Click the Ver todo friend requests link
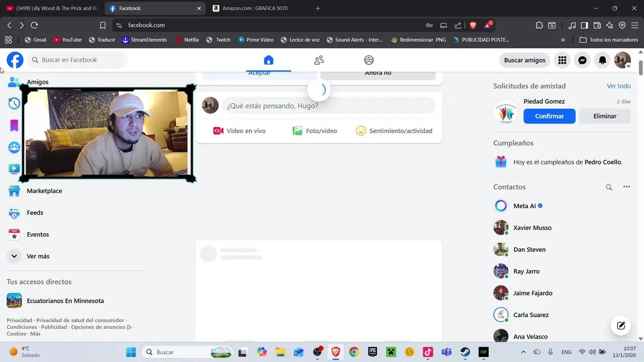This screenshot has width=644, height=362. point(618,86)
